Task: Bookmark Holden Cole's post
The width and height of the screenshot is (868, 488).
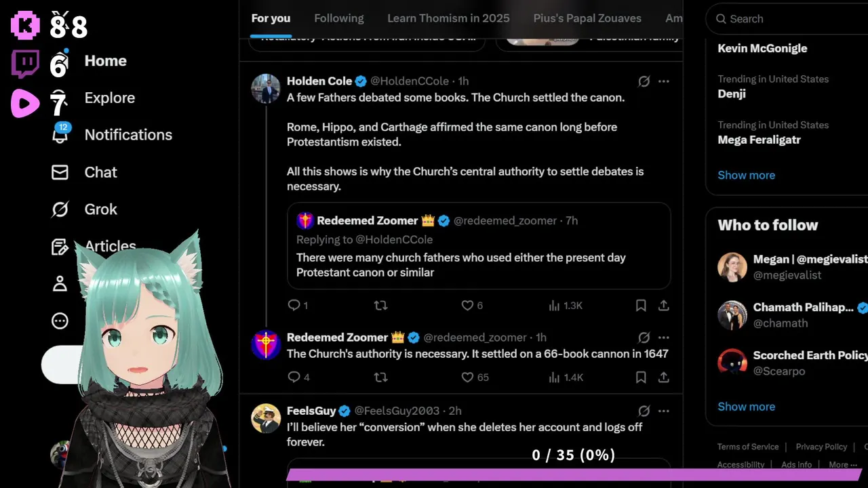Action: point(641,306)
